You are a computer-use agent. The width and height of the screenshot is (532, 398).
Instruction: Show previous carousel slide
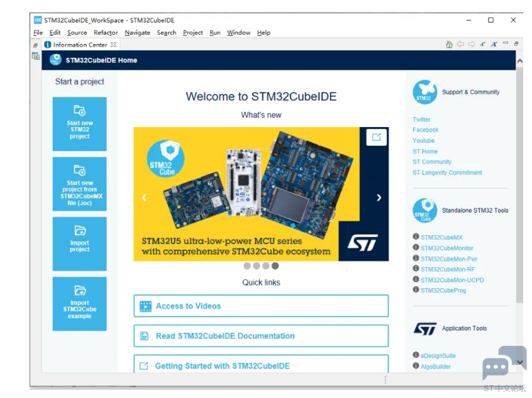(x=144, y=197)
